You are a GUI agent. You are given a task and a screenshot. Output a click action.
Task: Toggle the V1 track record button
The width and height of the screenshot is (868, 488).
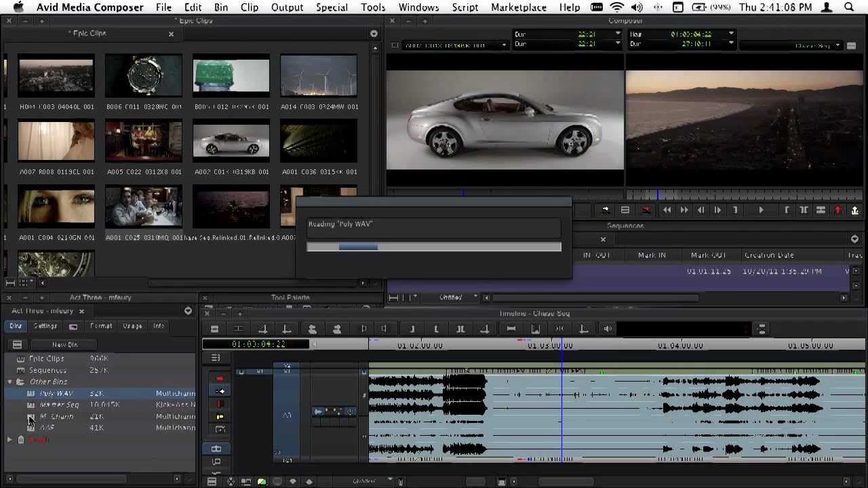(x=243, y=371)
